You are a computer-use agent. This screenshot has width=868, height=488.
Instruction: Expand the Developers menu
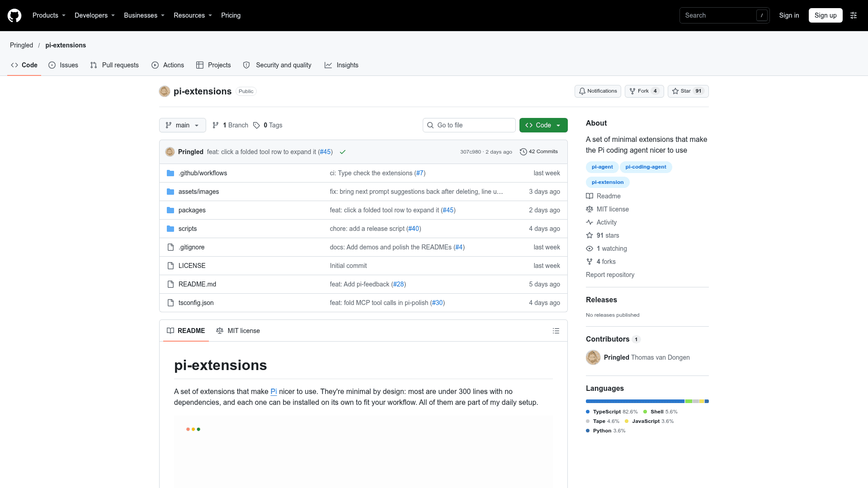(94, 15)
